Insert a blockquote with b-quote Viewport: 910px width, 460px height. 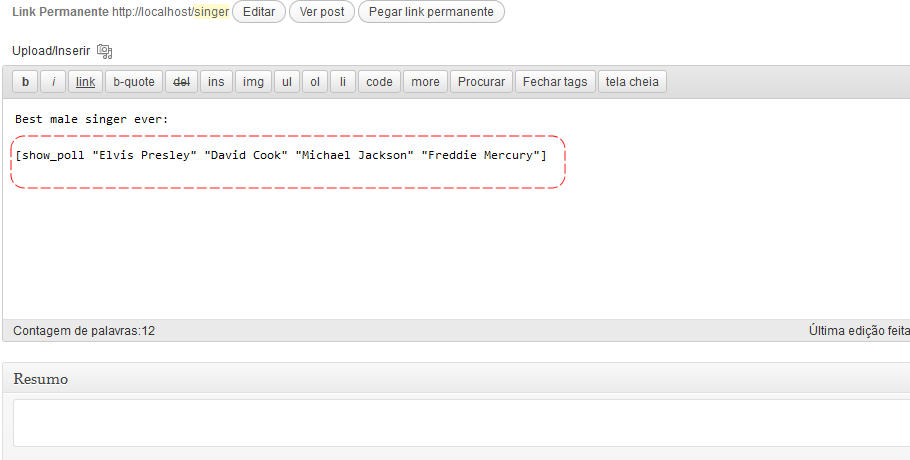point(134,82)
